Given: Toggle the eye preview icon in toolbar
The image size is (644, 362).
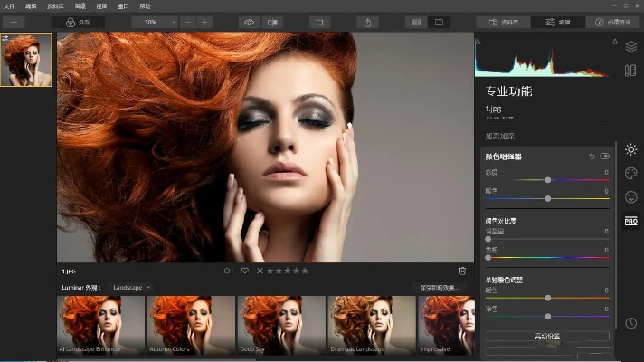Looking at the screenshot, I should point(251,22).
